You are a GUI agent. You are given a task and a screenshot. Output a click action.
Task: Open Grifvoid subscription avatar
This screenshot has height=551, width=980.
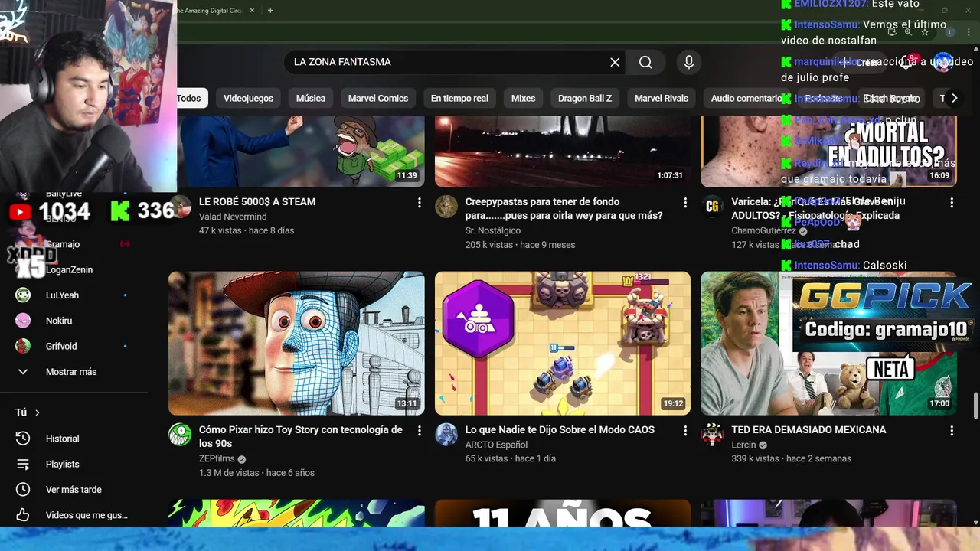[x=23, y=346]
